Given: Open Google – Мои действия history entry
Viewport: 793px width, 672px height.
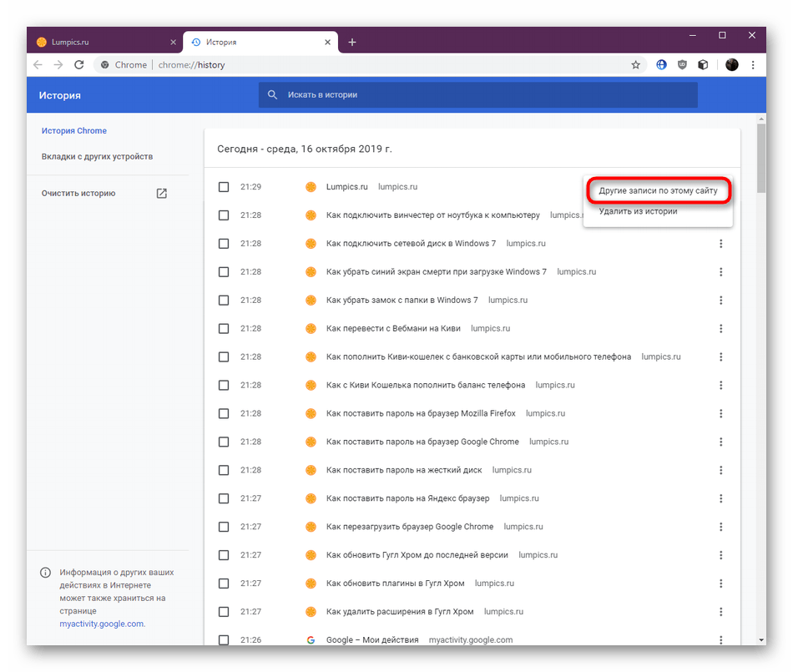Looking at the screenshot, I should coord(372,639).
